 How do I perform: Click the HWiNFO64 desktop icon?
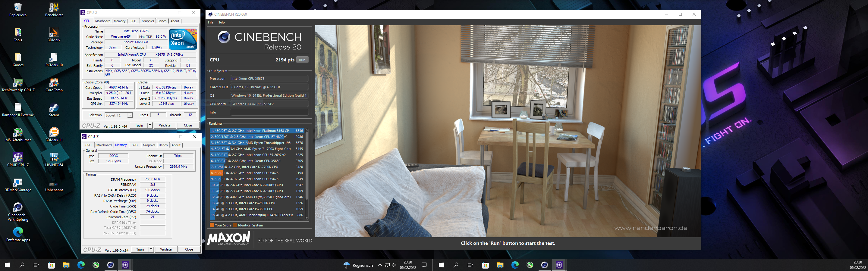54,160
